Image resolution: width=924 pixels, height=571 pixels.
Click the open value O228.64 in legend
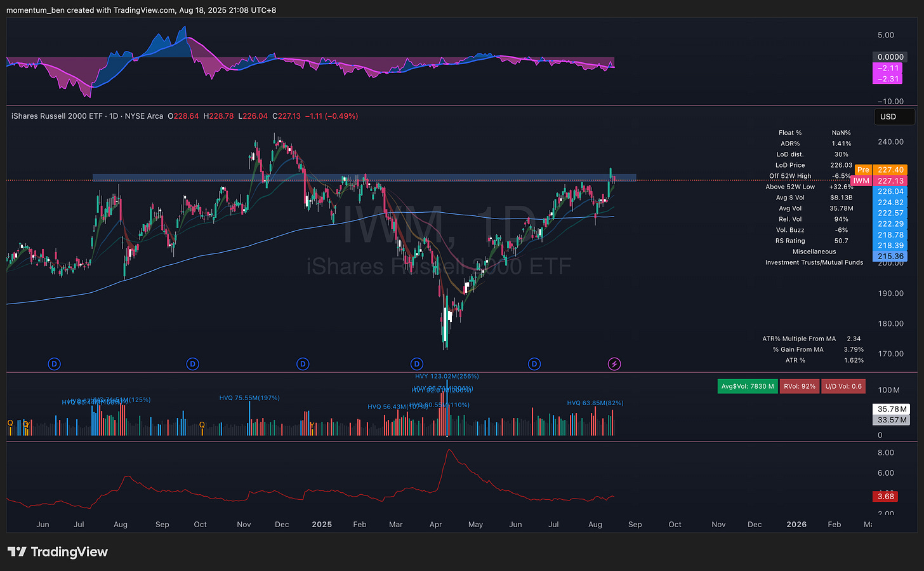183,116
